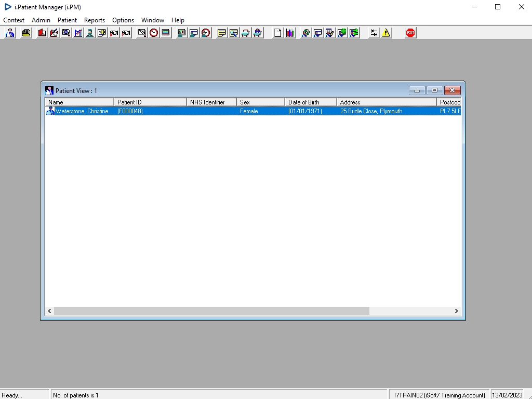Viewport: 532px width, 399px height.
Task: Click the person with green arrows icon
Action: tap(354, 33)
